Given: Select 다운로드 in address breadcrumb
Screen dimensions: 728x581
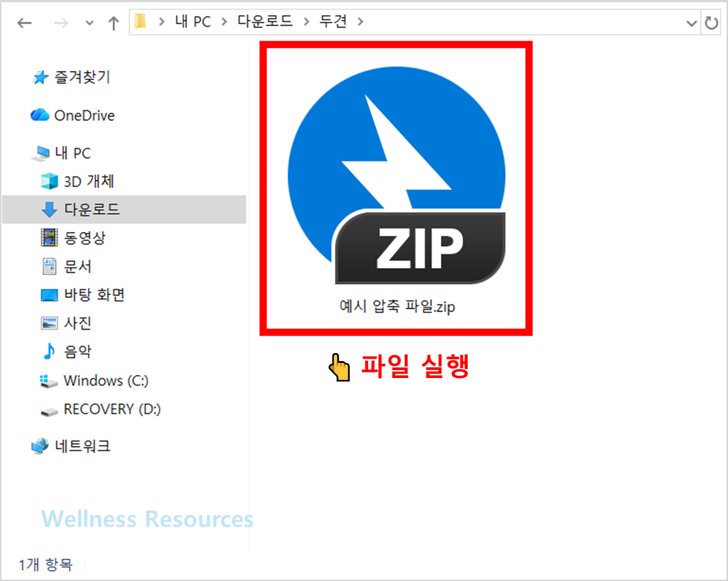Looking at the screenshot, I should coord(265,22).
